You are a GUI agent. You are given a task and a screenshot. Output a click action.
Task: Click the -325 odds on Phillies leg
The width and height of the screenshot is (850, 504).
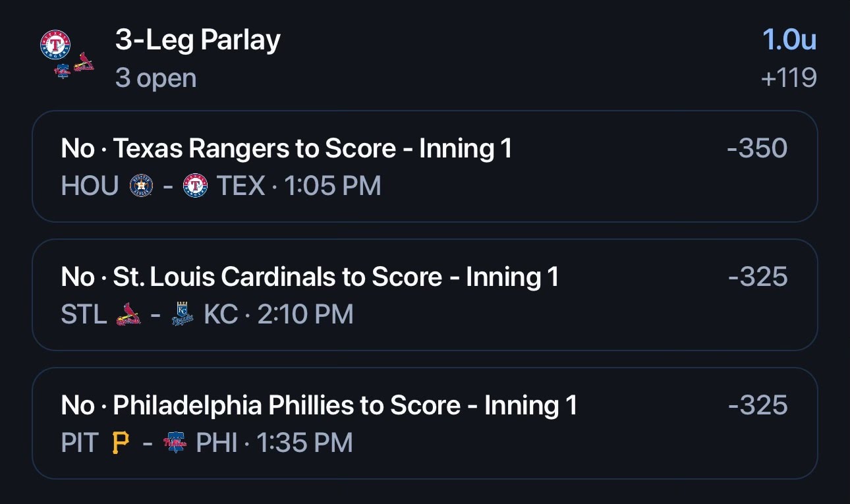(758, 405)
